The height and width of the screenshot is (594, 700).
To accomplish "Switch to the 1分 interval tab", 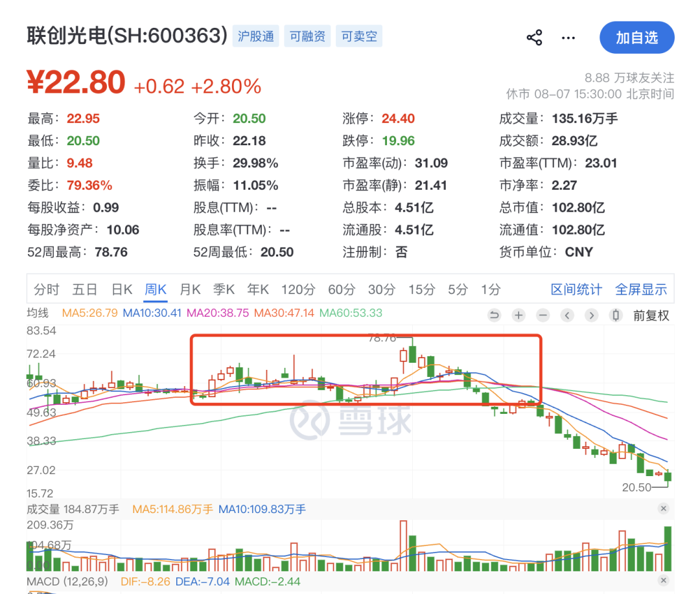I will pyautogui.click(x=491, y=290).
